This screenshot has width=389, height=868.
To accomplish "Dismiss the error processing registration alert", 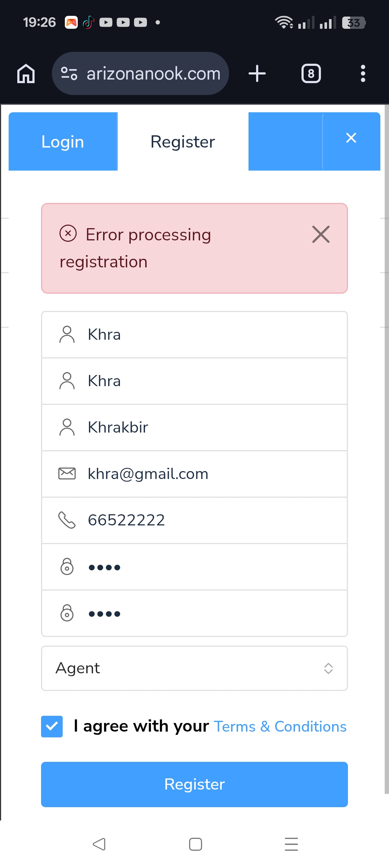I will coord(321,235).
